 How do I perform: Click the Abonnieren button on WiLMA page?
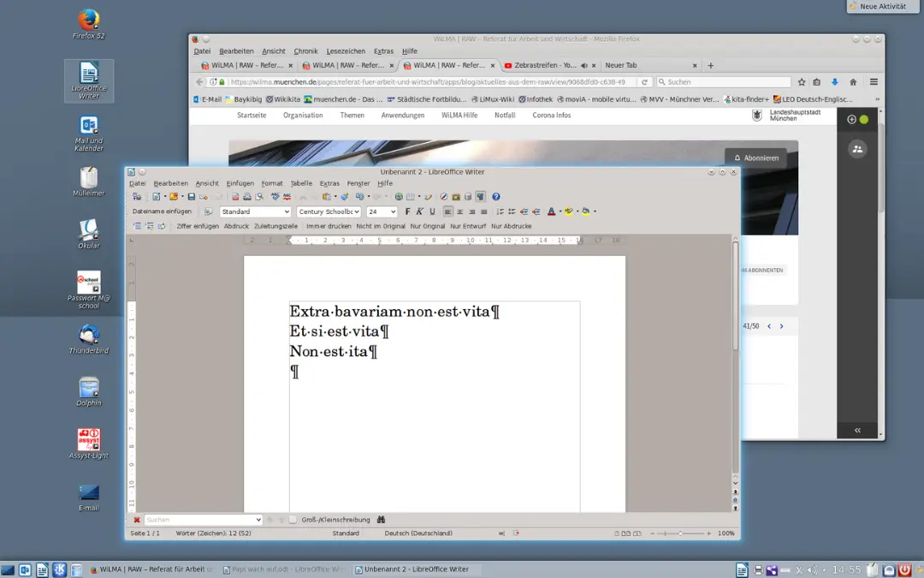tap(755, 158)
